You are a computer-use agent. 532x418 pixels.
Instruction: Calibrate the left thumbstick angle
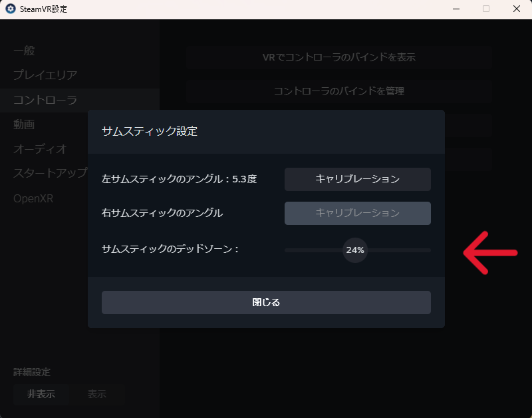coord(358,179)
